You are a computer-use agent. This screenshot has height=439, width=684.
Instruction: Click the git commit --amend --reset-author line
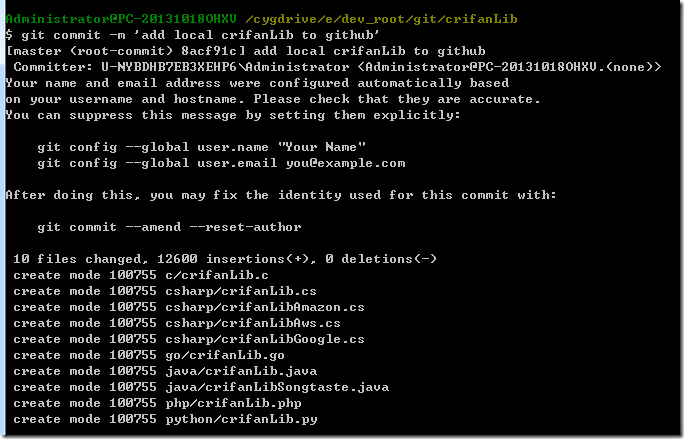[169, 227]
